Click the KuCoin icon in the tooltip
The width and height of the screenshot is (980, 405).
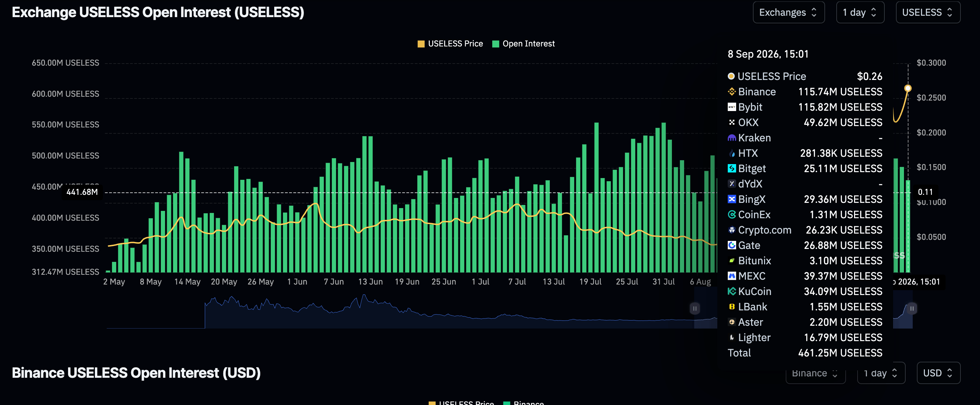coord(732,292)
